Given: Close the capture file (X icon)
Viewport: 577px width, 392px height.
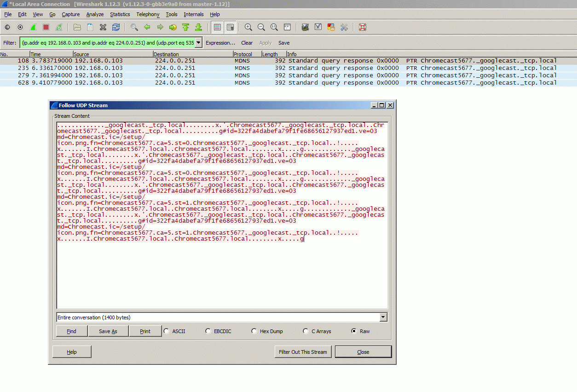Looking at the screenshot, I should click(103, 27).
